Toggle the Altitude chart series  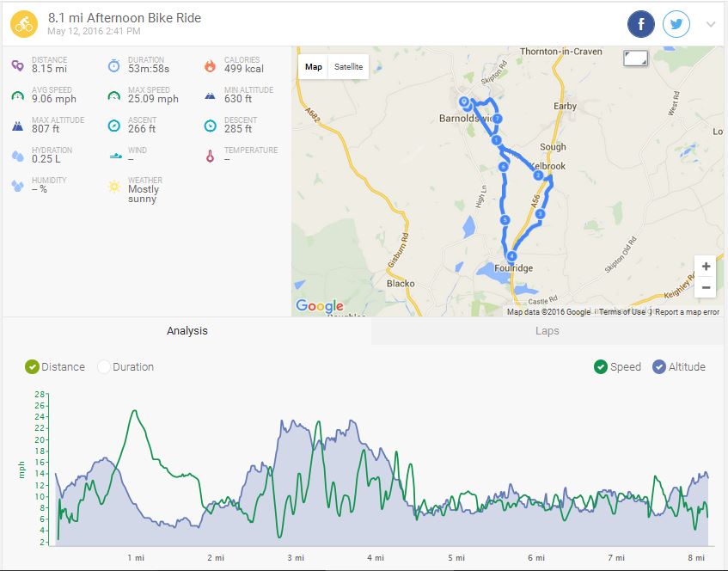659,367
